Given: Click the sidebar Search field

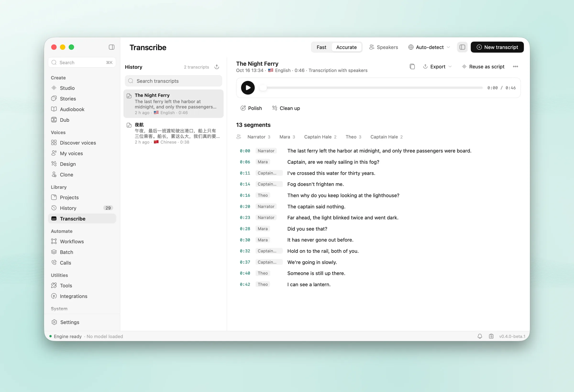Looking at the screenshot, I should pyautogui.click(x=82, y=62).
